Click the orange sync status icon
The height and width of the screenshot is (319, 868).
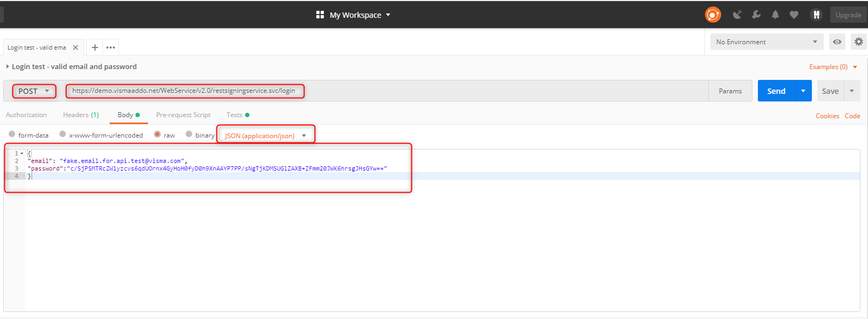click(713, 15)
